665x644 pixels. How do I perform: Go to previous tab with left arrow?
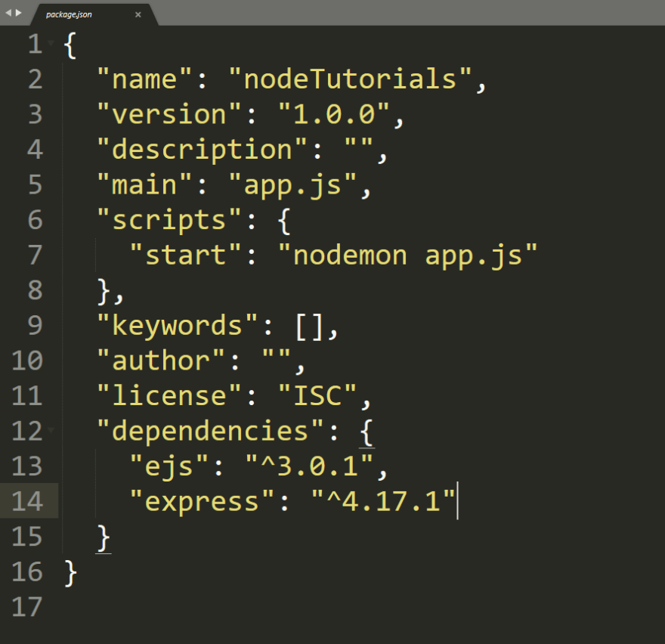tap(8, 13)
